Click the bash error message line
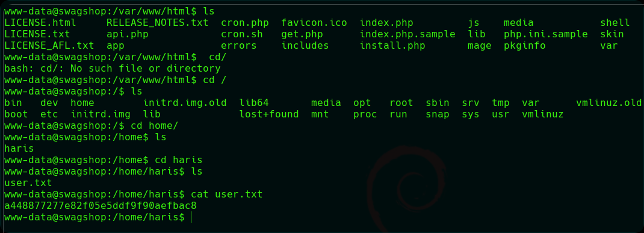 tap(112, 68)
